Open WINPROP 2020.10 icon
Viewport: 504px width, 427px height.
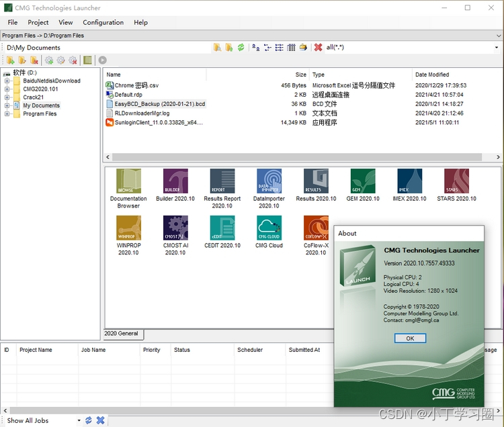tap(128, 228)
